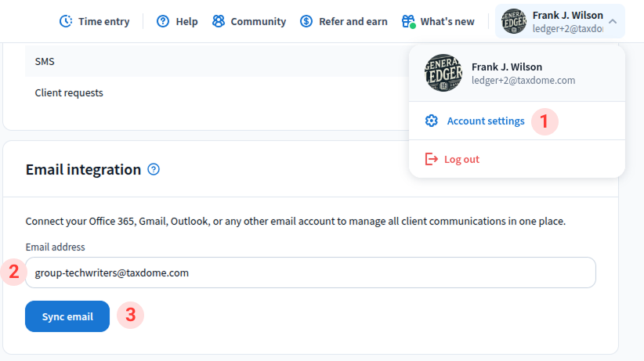Image resolution: width=644 pixels, height=361 pixels.
Task: Click the Client requests row
Action: point(212,92)
